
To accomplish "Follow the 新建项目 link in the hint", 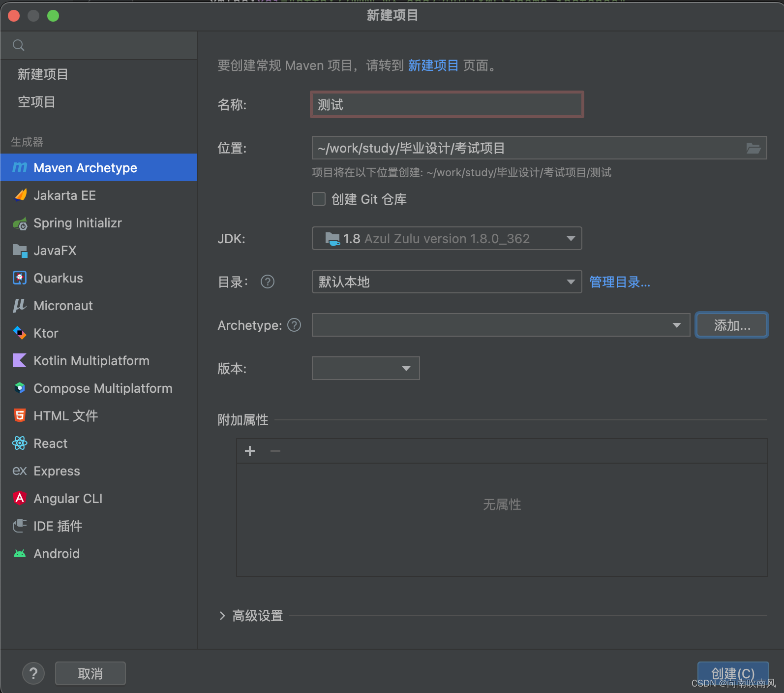I will click(433, 65).
